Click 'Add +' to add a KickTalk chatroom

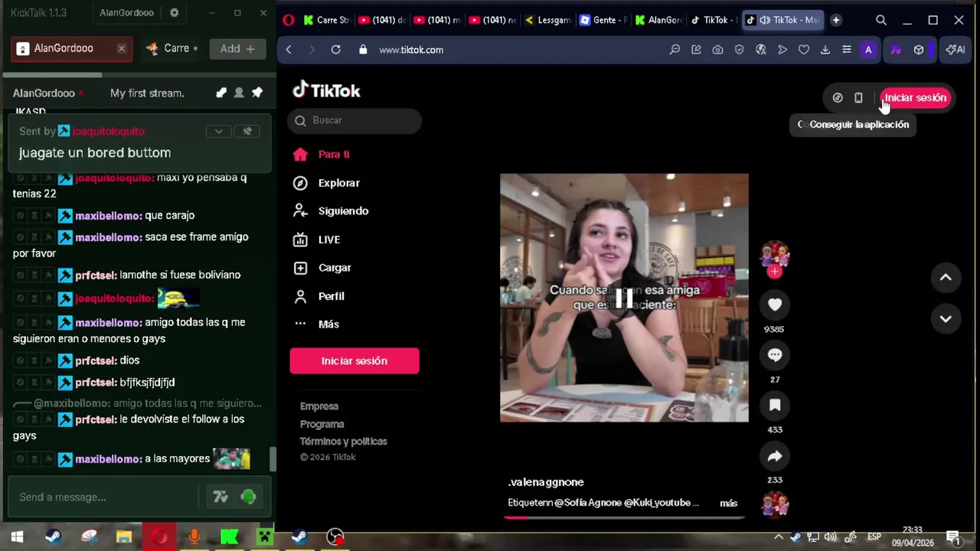tap(237, 49)
